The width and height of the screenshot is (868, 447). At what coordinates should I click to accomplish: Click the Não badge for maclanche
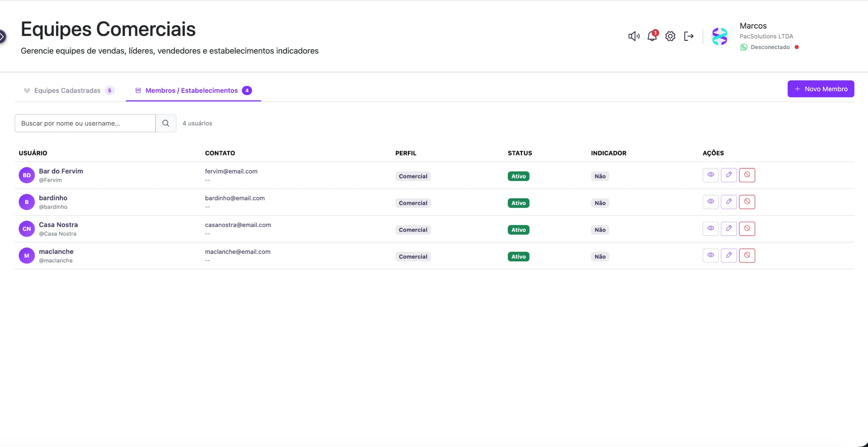(x=600, y=257)
